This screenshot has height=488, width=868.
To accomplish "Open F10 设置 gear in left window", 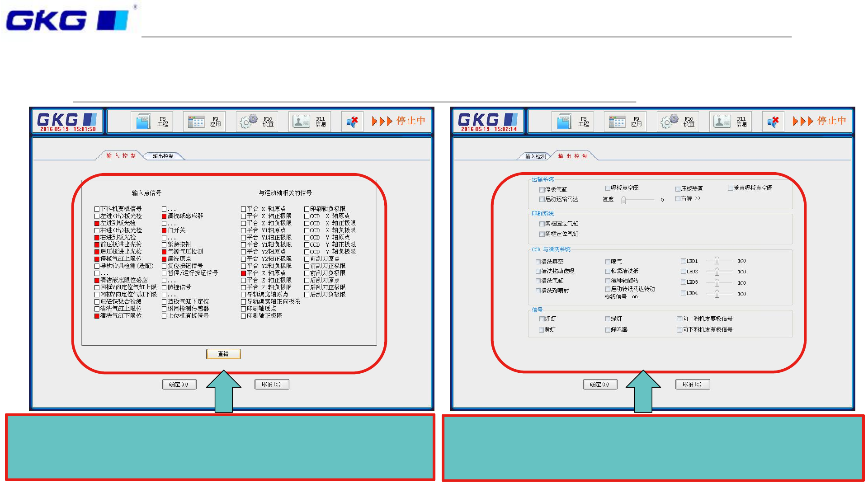I will 248,122.
